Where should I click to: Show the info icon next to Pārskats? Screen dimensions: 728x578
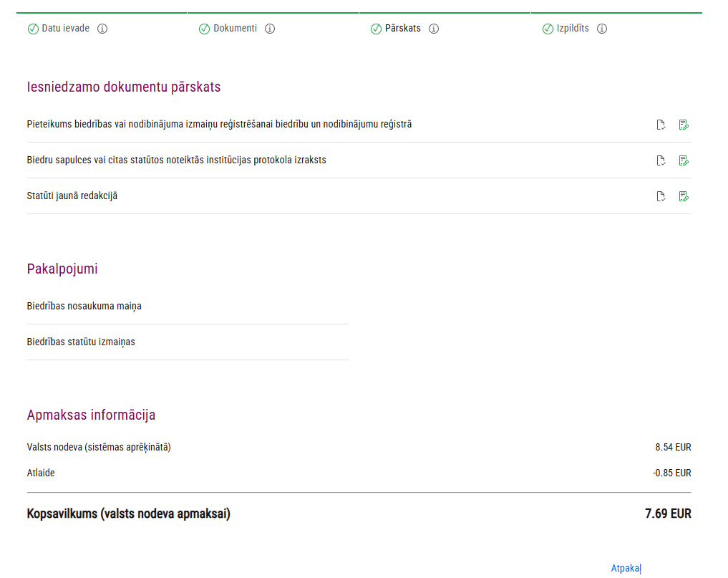coord(434,29)
